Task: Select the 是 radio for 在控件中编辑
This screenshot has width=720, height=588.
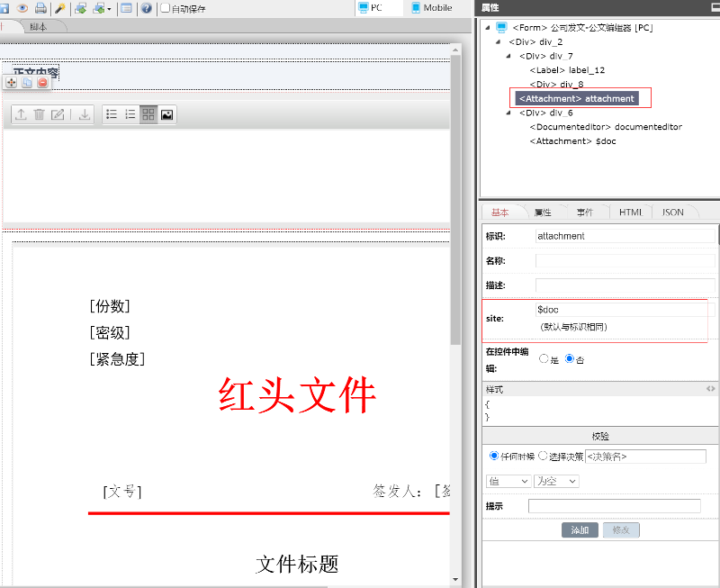Action: (543, 358)
